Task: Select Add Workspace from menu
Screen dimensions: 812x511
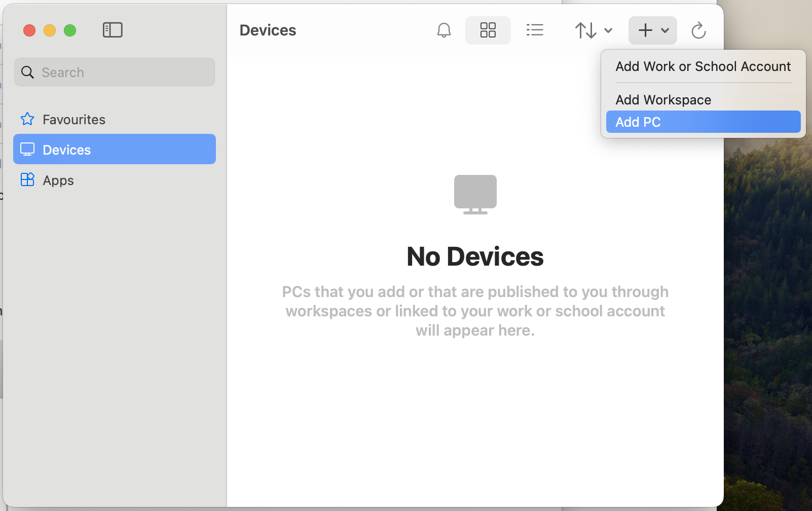Action: [x=663, y=100]
